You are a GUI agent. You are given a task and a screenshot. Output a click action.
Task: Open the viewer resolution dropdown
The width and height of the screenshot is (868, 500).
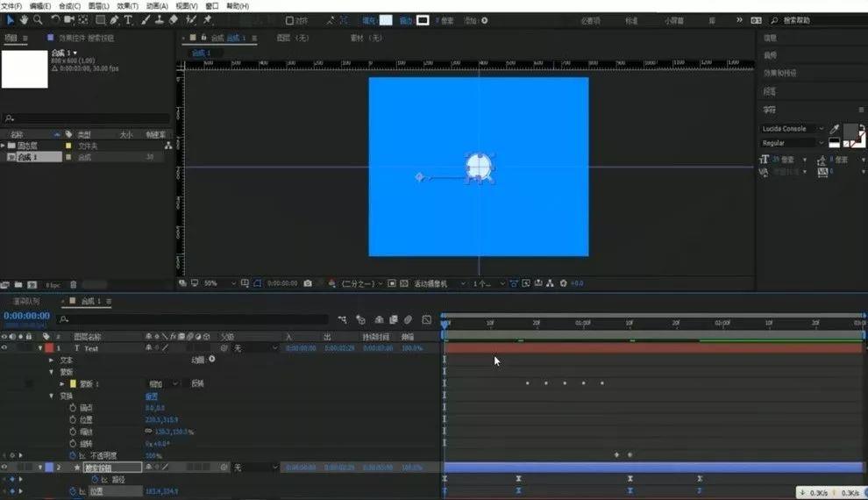361,283
